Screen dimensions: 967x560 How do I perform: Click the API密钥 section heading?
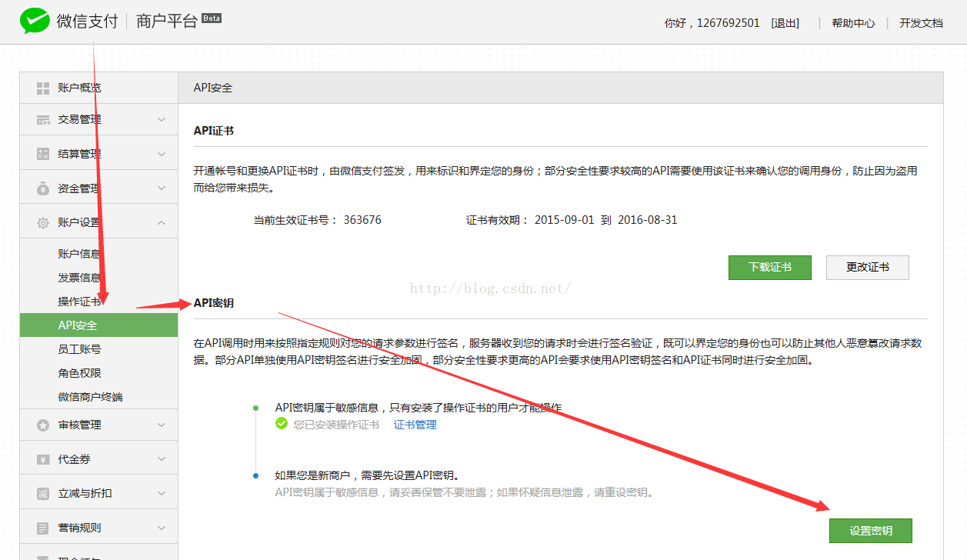tap(214, 303)
